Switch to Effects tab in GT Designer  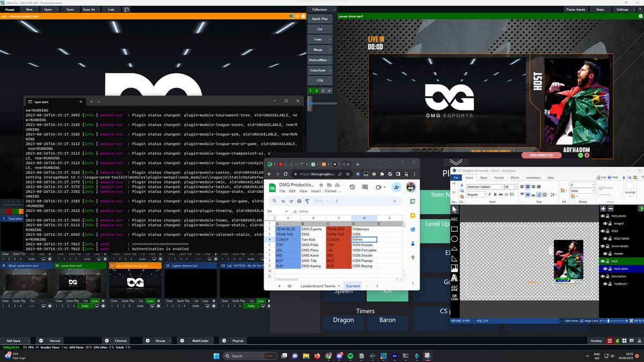(x=515, y=178)
